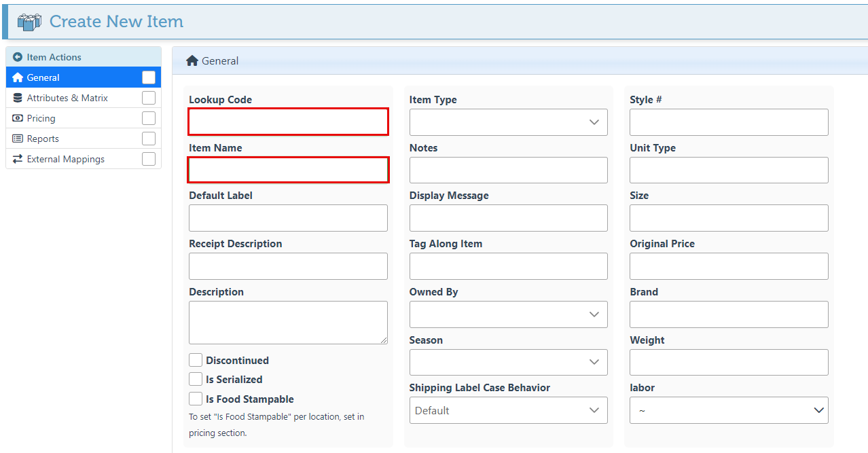
Task: Toggle the Is Food Stampable checkbox
Action: coord(196,399)
